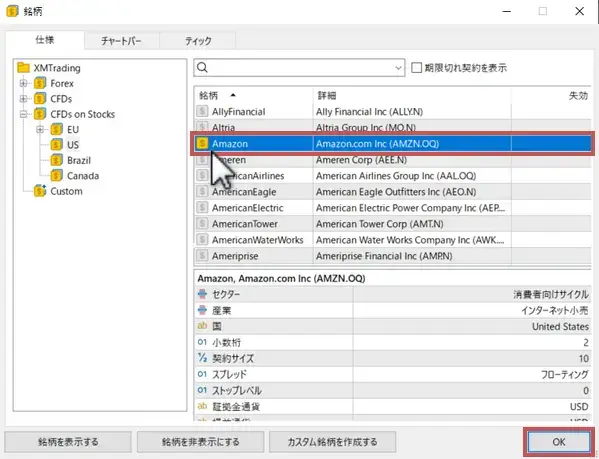Select the US tree item label
This screenshot has width=599, height=459.
73,145
